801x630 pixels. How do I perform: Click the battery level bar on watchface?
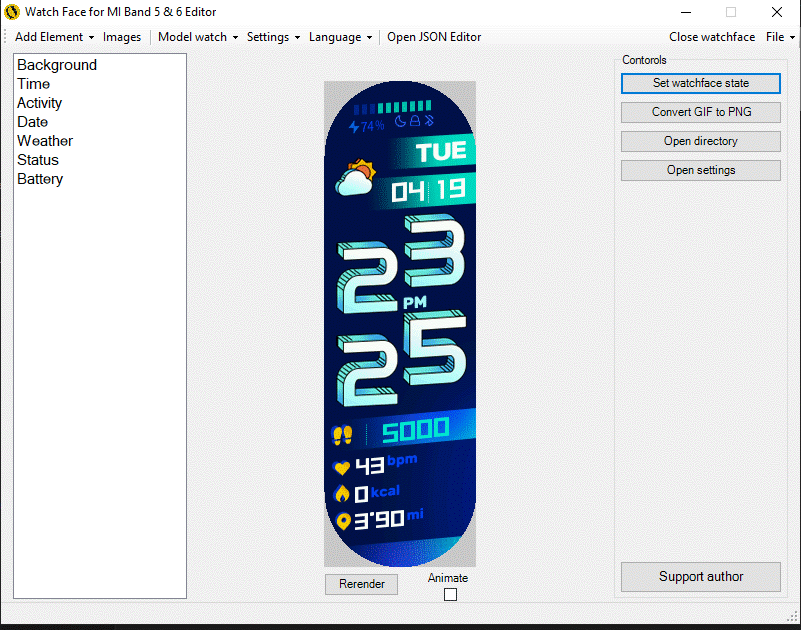[x=392, y=106]
